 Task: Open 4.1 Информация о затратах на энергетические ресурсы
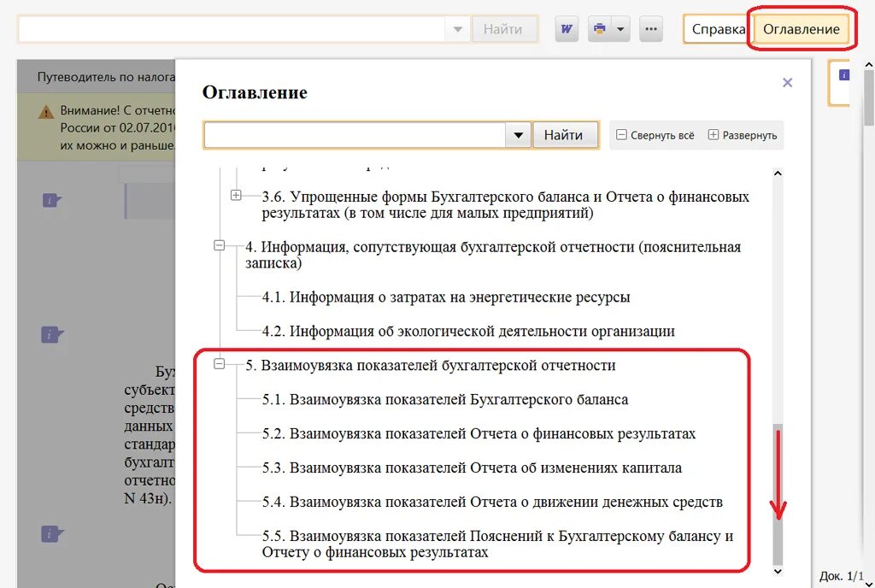[x=446, y=297]
